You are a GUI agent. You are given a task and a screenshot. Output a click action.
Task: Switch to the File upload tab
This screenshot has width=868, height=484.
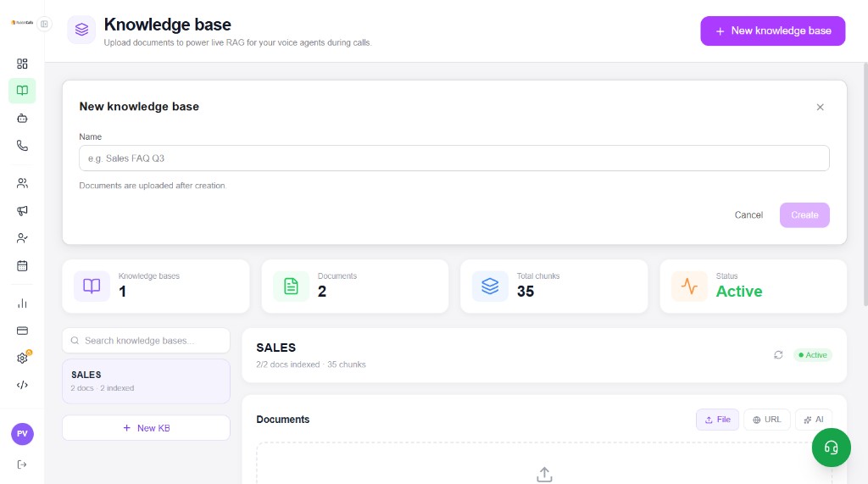(717, 420)
